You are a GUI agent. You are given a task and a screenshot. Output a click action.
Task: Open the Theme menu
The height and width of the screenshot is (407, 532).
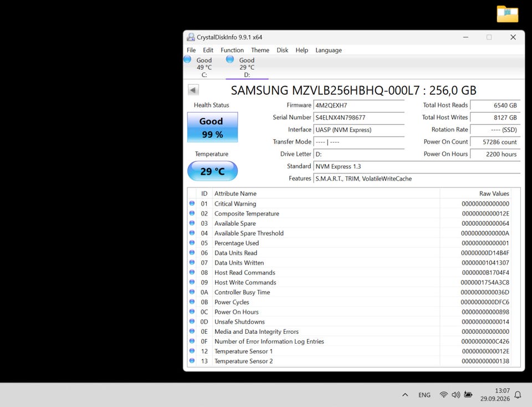pos(260,50)
